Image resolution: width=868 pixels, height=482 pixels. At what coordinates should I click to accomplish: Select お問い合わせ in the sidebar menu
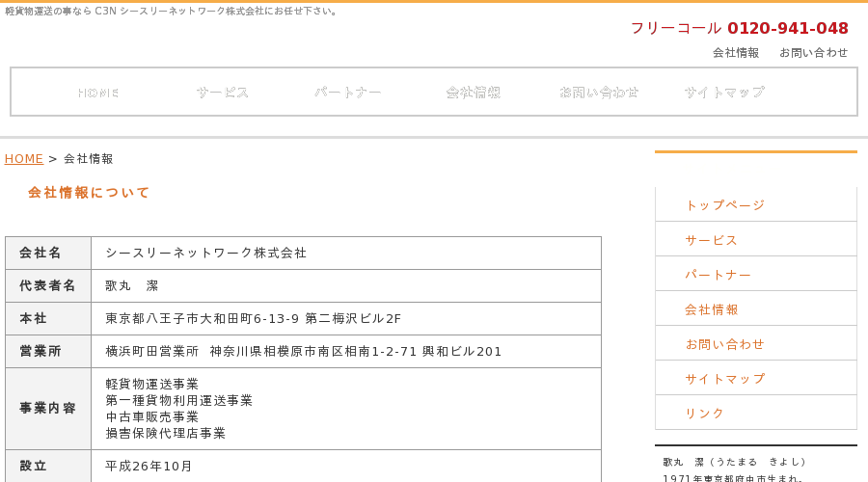click(x=755, y=343)
